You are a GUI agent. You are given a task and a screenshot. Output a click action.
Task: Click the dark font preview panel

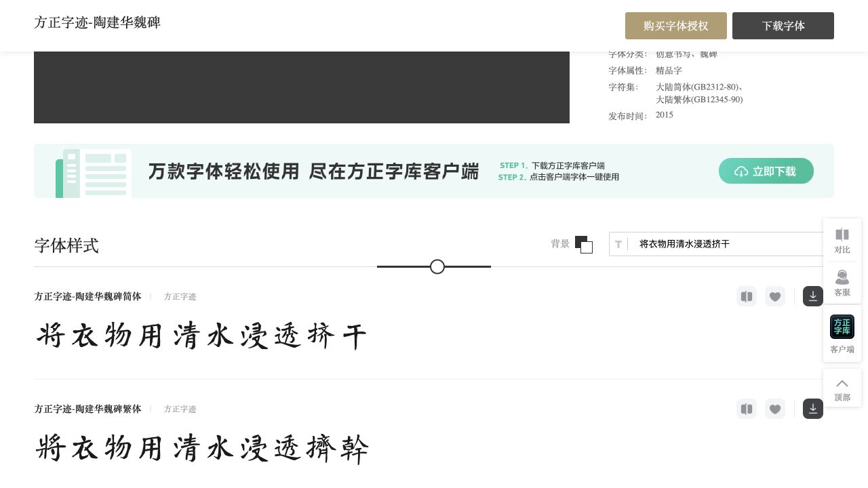pyautogui.click(x=302, y=87)
